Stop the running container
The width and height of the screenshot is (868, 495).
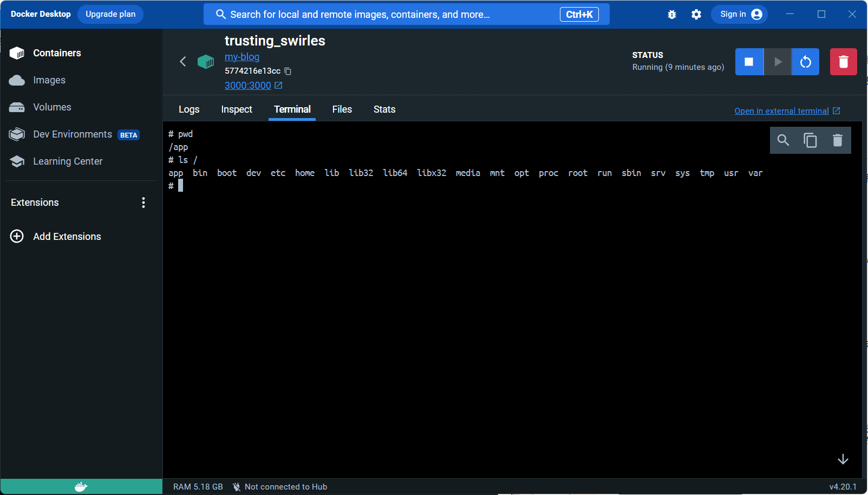749,62
